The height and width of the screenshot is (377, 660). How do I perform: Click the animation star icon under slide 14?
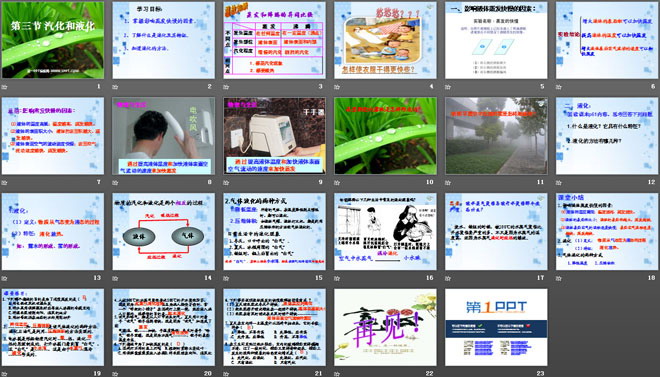(115, 278)
